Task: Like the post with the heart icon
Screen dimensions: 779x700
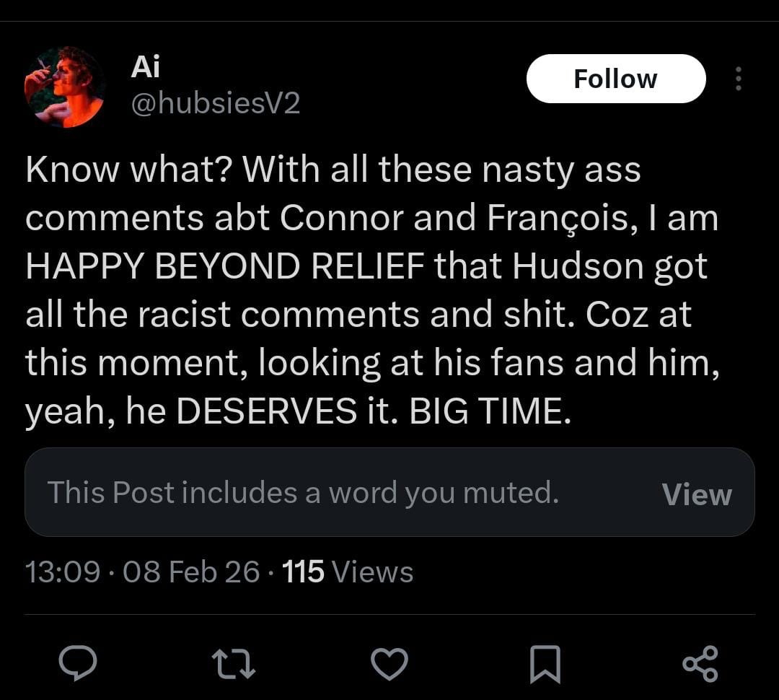Action: click(x=389, y=663)
